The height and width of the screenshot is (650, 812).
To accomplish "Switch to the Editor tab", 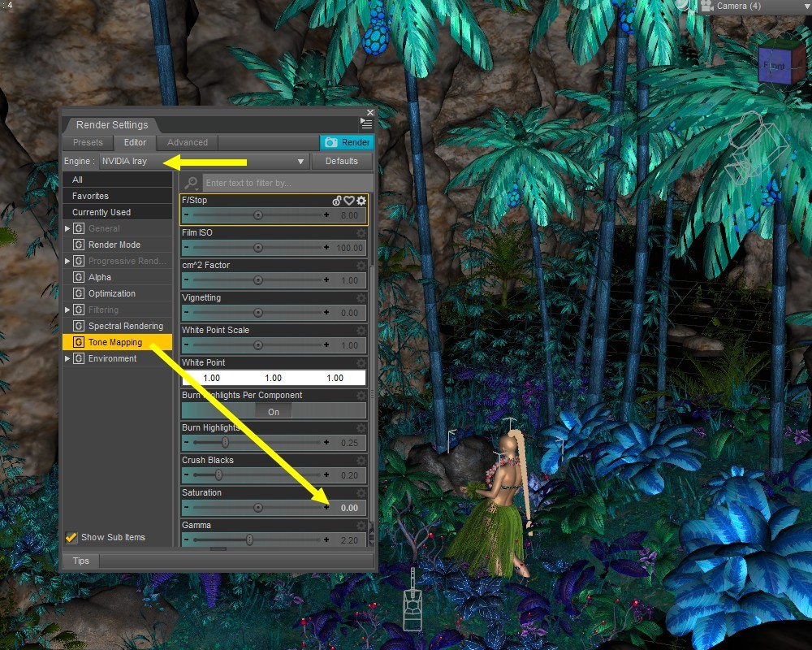I will tap(135, 142).
